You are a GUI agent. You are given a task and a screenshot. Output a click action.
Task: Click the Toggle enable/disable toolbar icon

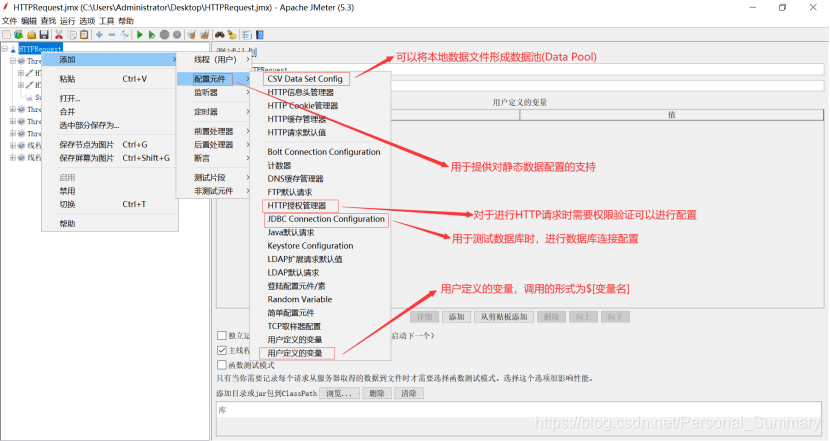coord(124,35)
